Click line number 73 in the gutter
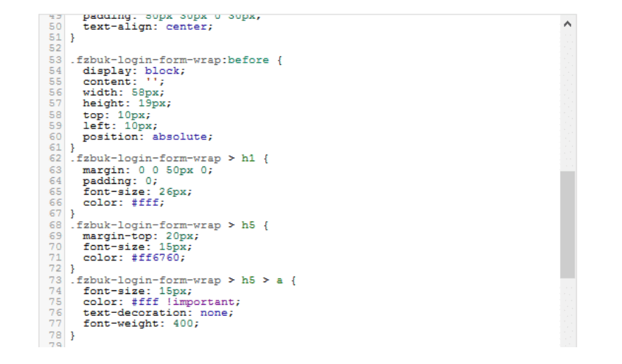Screen dimensions: 622x364 click(x=55, y=280)
